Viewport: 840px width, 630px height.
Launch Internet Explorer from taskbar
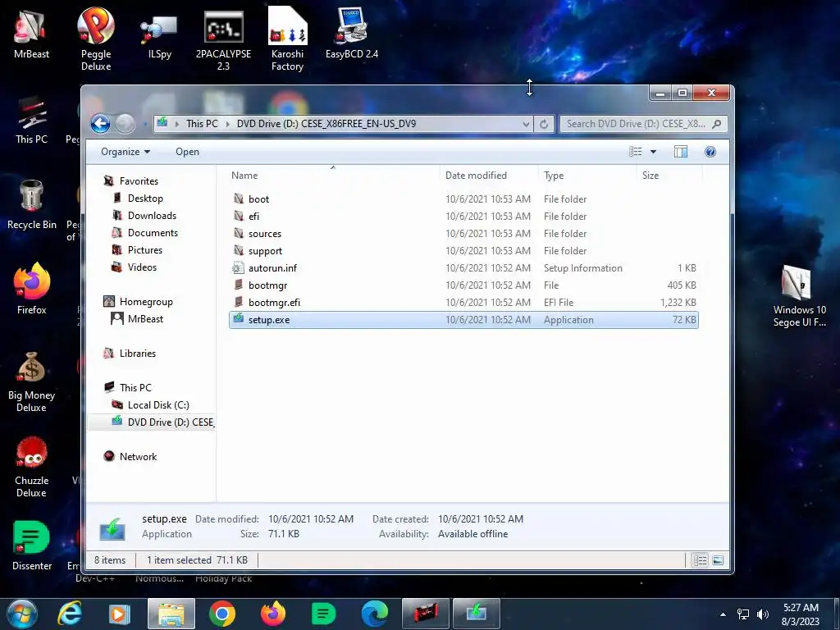[x=70, y=614]
